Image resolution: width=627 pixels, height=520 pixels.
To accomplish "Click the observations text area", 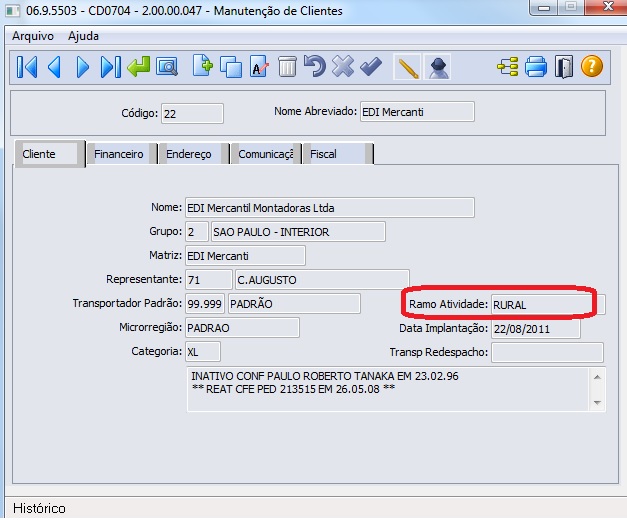I will click(388, 389).
